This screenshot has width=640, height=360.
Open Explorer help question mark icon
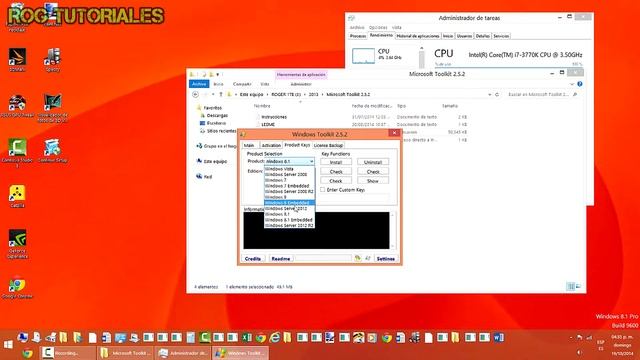point(580,84)
